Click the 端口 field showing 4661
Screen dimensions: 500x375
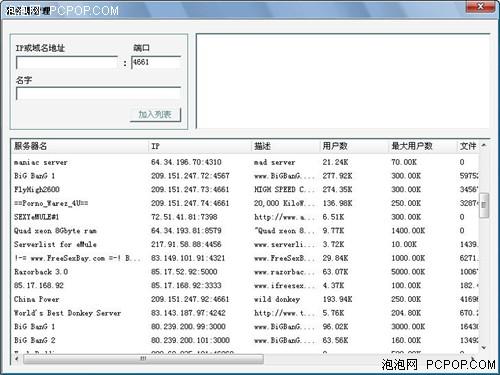[x=156, y=63]
